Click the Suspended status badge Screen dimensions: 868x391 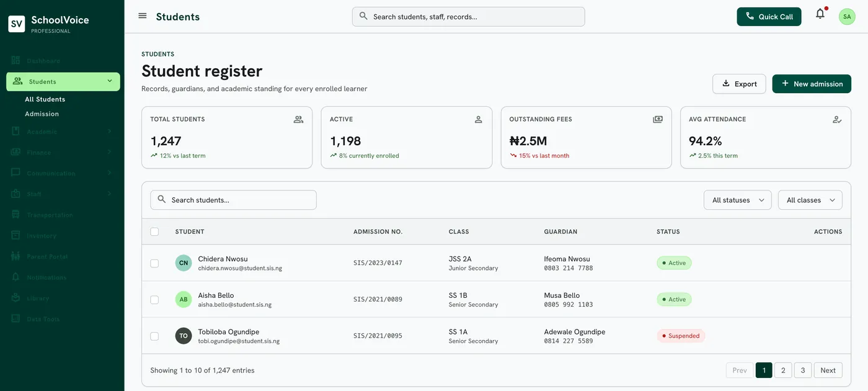(681, 336)
